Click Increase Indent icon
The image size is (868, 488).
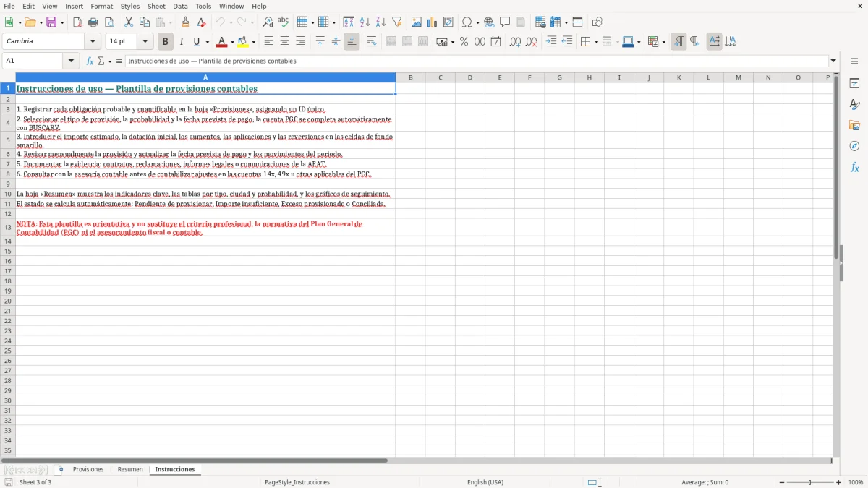click(551, 42)
